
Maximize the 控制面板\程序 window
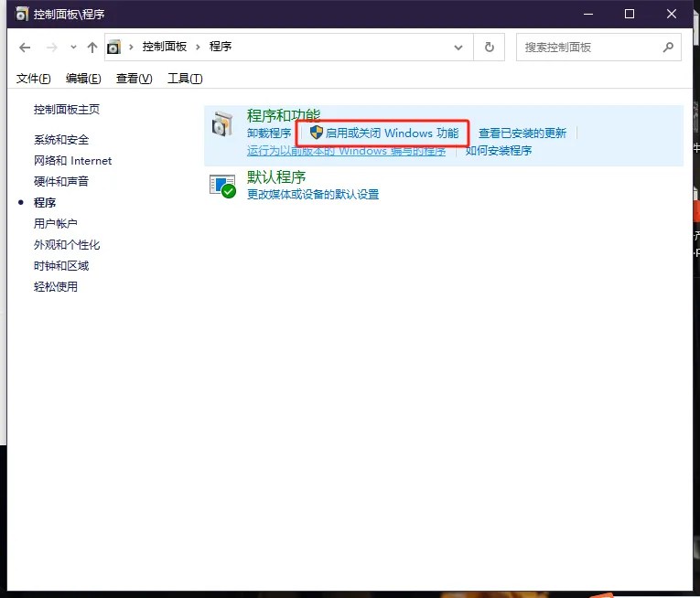(x=630, y=14)
